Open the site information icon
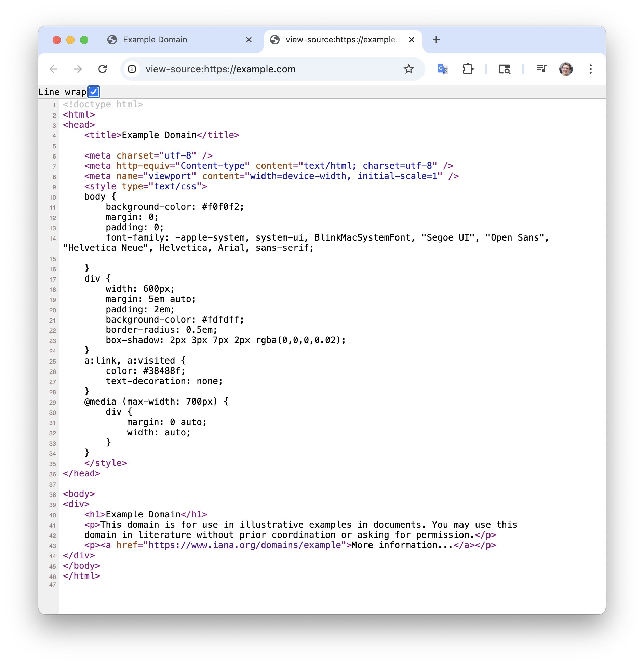 tap(132, 69)
